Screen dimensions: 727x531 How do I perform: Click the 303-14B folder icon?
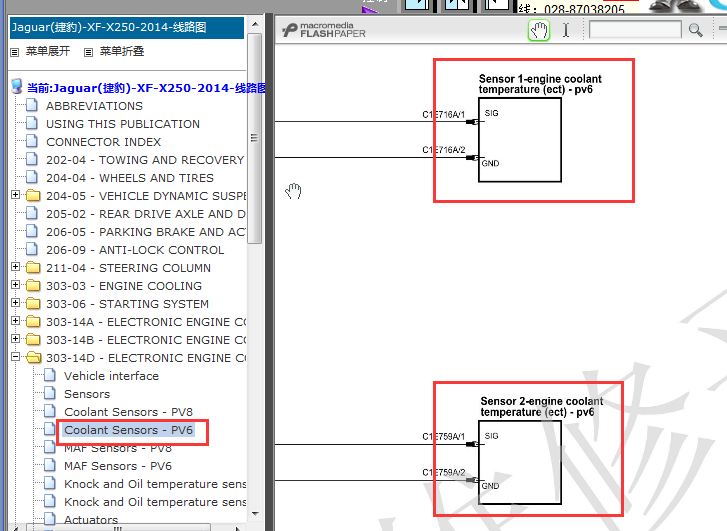tap(33, 339)
